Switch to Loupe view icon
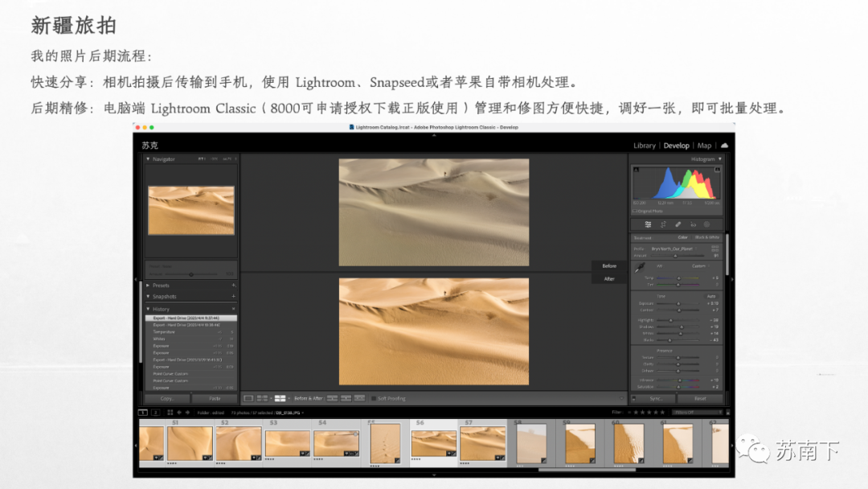Image resolution: width=868 pixels, height=489 pixels. [248, 398]
